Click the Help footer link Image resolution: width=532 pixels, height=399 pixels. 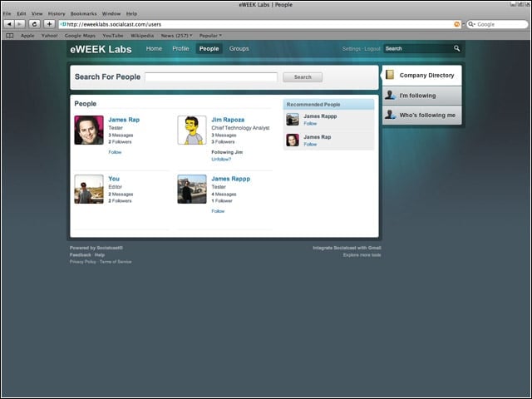click(100, 255)
